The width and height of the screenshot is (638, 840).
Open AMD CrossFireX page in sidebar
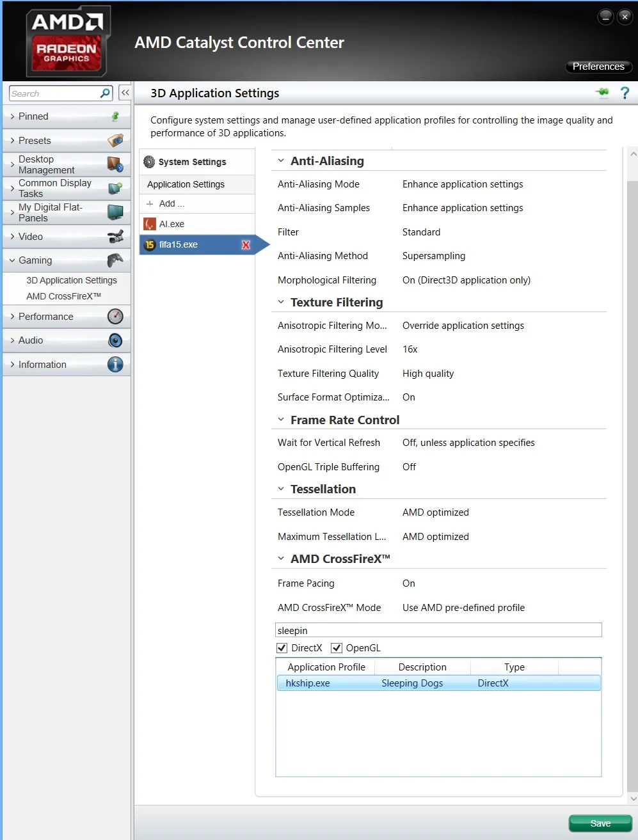click(x=64, y=296)
